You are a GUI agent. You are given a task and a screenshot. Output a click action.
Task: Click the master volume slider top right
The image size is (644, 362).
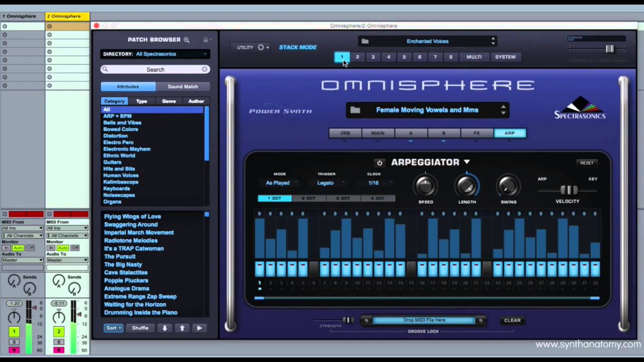[x=609, y=49]
